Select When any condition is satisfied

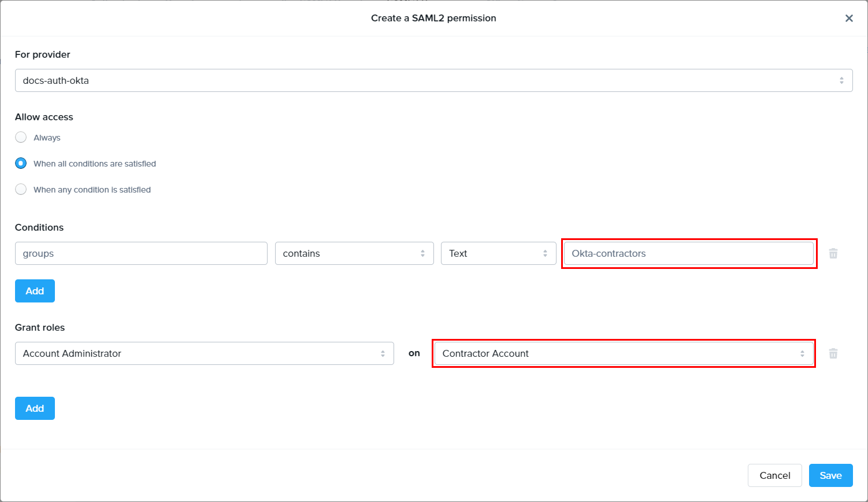tap(21, 190)
